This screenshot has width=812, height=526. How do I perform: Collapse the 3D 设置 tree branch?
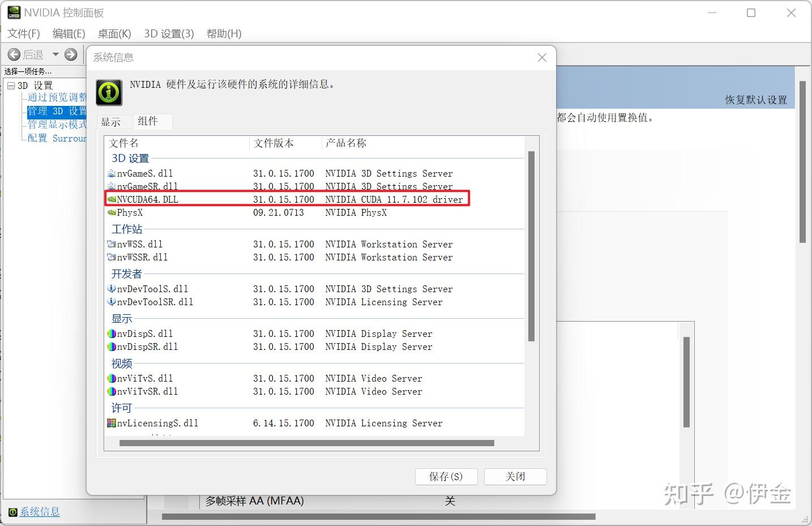[11, 85]
